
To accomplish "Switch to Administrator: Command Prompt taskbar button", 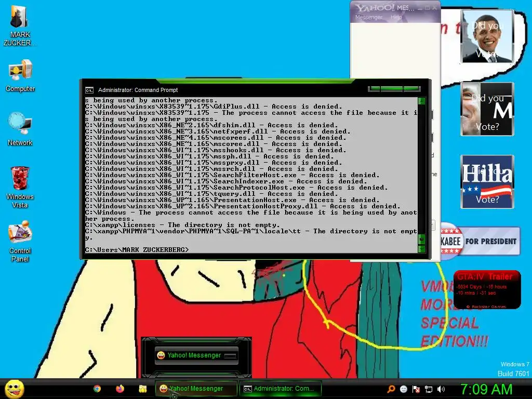I will 280,389.
